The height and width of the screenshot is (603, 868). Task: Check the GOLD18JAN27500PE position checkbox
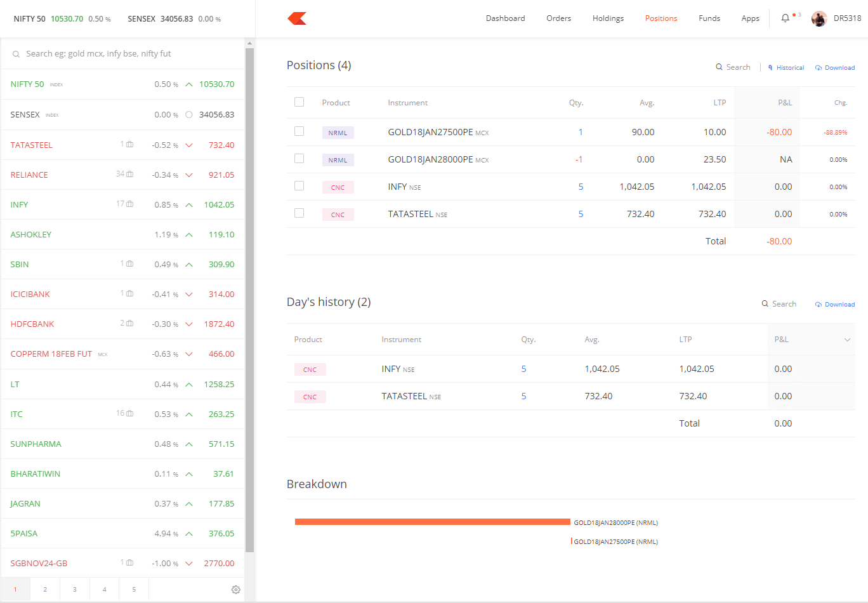[299, 131]
